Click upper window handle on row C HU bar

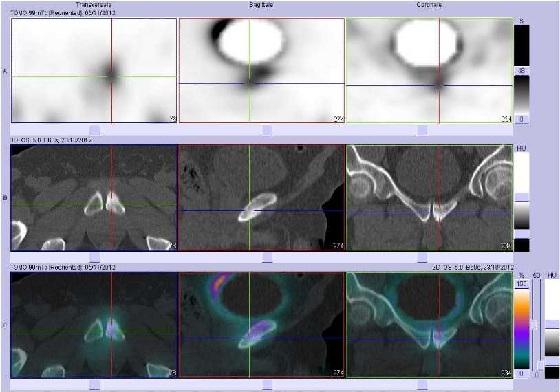tap(552, 324)
